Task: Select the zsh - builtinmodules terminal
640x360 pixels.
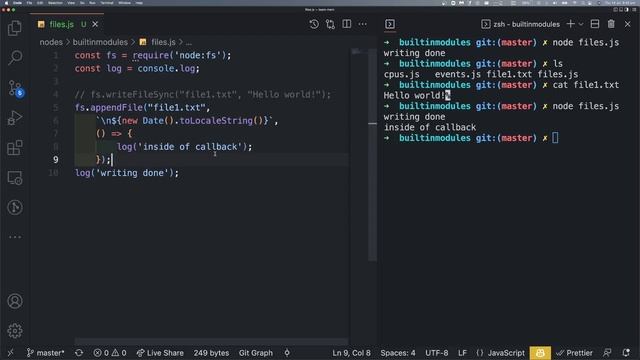Action: point(520,24)
